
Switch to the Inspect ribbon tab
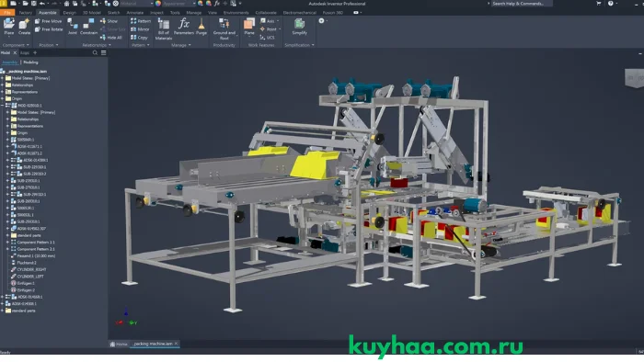point(156,13)
